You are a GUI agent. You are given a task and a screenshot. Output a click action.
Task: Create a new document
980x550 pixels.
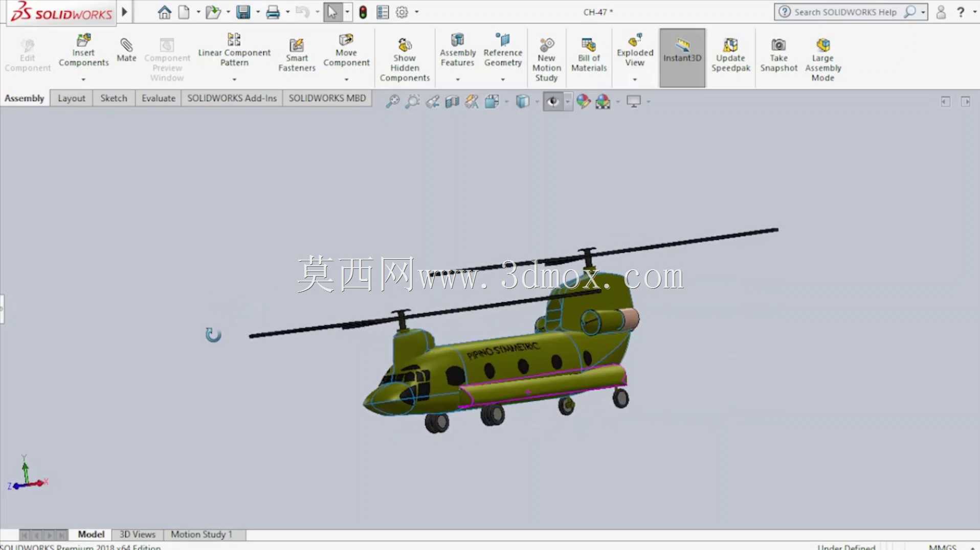tap(184, 12)
